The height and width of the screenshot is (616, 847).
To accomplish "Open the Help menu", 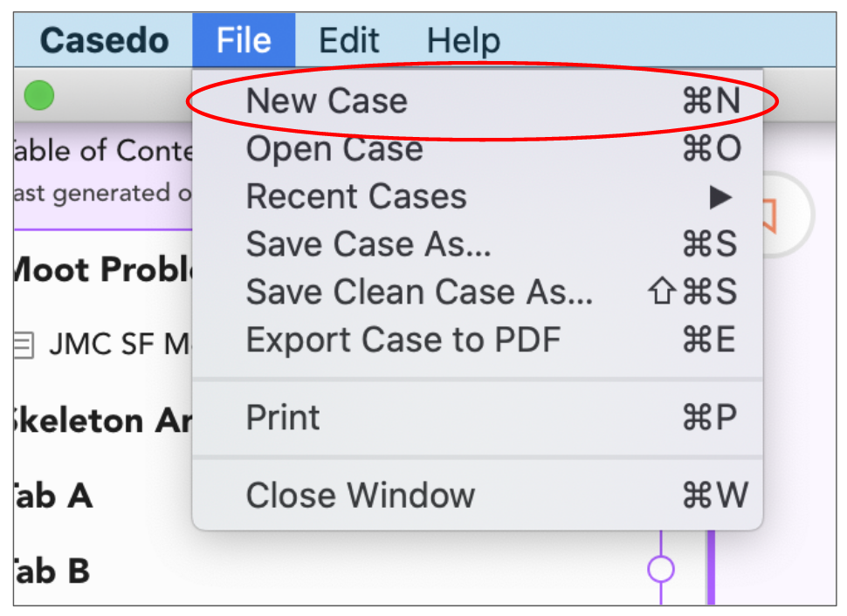I will click(x=464, y=40).
